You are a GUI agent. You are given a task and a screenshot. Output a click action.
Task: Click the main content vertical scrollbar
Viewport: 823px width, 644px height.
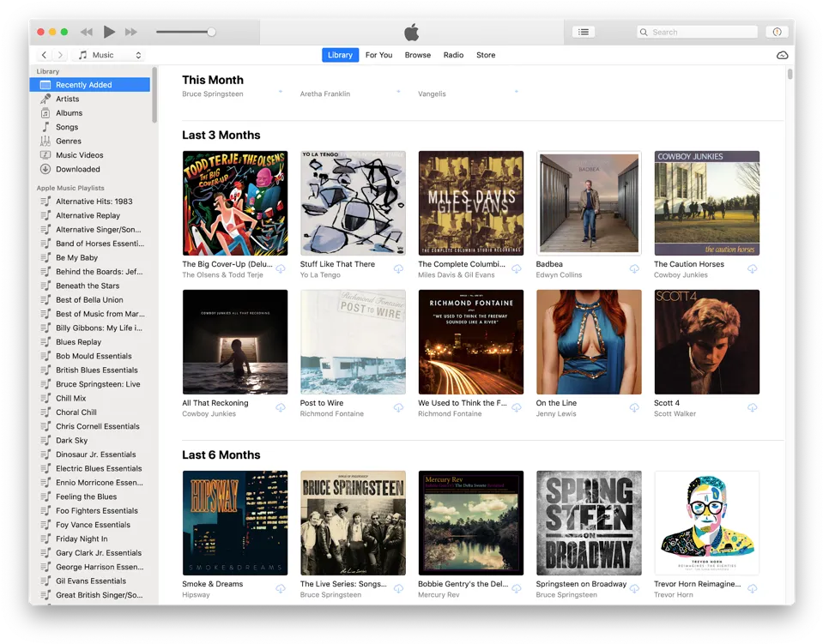point(790,74)
